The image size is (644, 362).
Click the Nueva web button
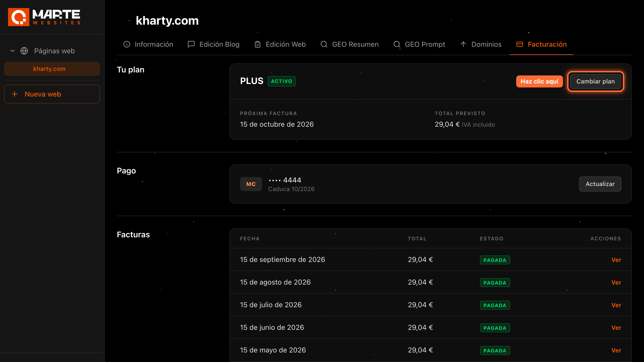[x=52, y=94]
